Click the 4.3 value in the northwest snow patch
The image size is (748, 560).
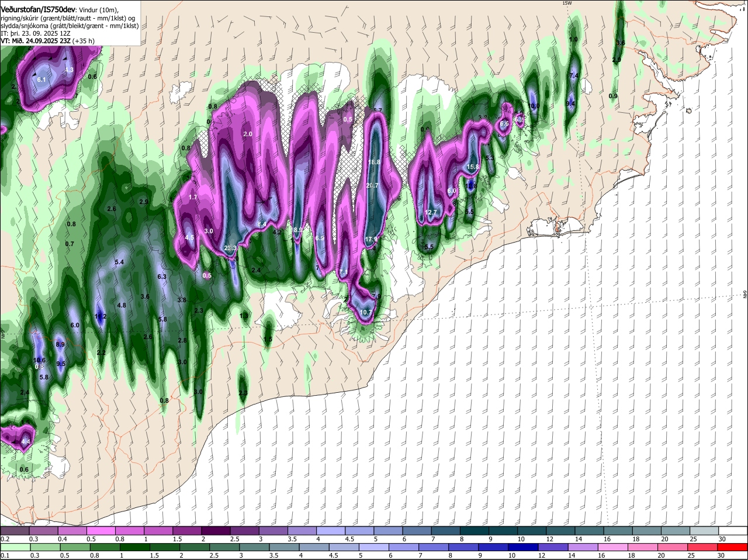coord(69,70)
